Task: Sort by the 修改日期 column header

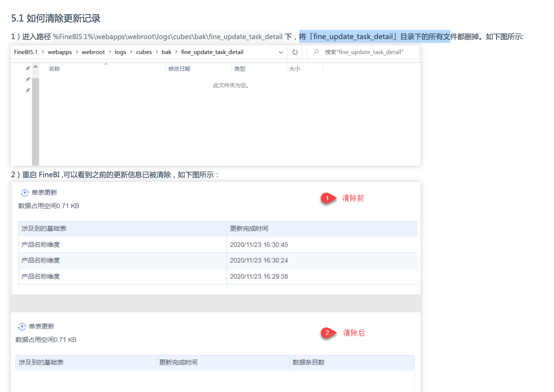Action: point(179,69)
